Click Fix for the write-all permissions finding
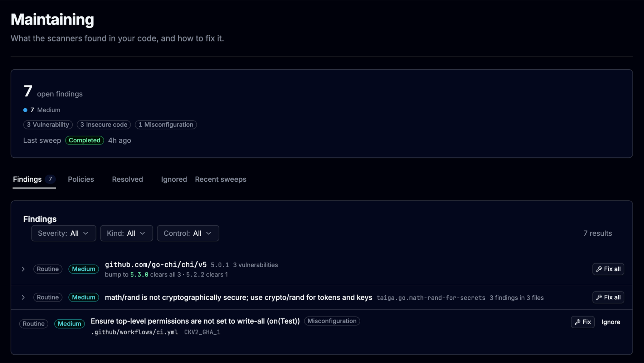The image size is (644, 363). tap(583, 322)
